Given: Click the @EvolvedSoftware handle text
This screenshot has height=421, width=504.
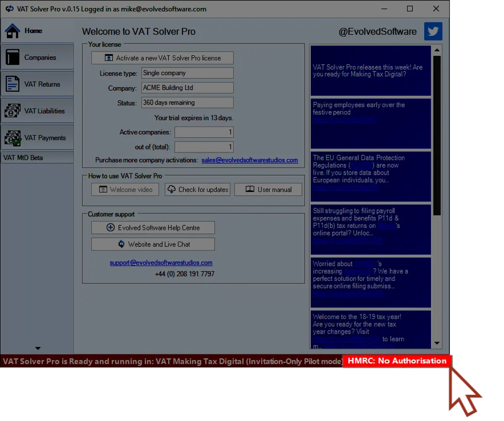Looking at the screenshot, I should (x=378, y=31).
